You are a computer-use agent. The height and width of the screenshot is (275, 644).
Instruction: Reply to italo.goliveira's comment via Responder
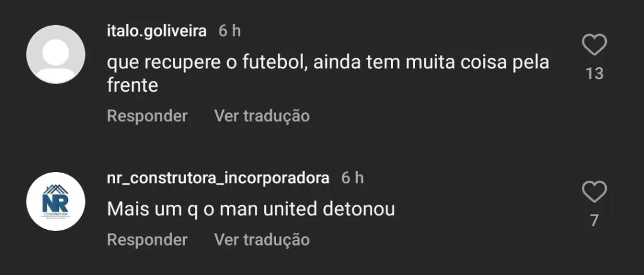147,116
